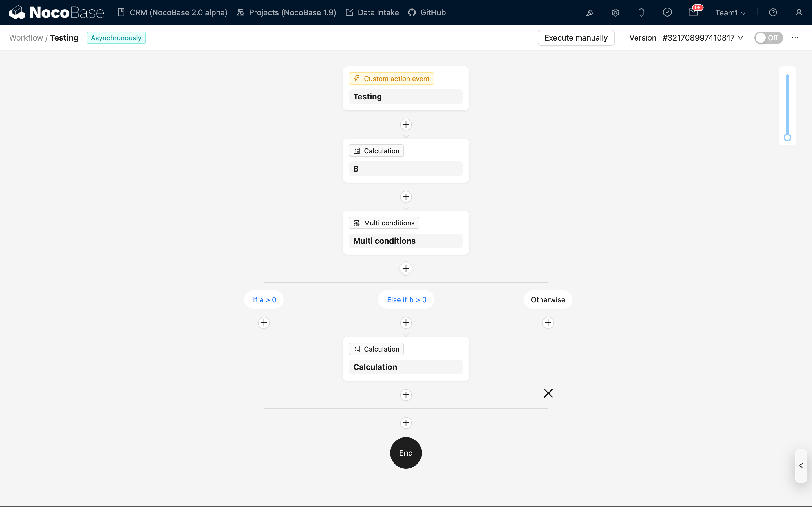Viewport: 812px width, 507px height.
Task: Click the diamond plus to add a branch
Action: coord(406,269)
